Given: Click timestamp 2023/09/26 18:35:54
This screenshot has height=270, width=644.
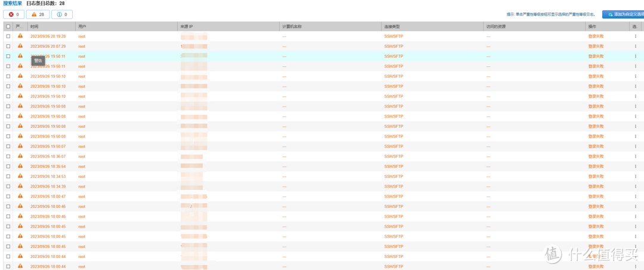Looking at the screenshot, I should pyautogui.click(x=48, y=166).
